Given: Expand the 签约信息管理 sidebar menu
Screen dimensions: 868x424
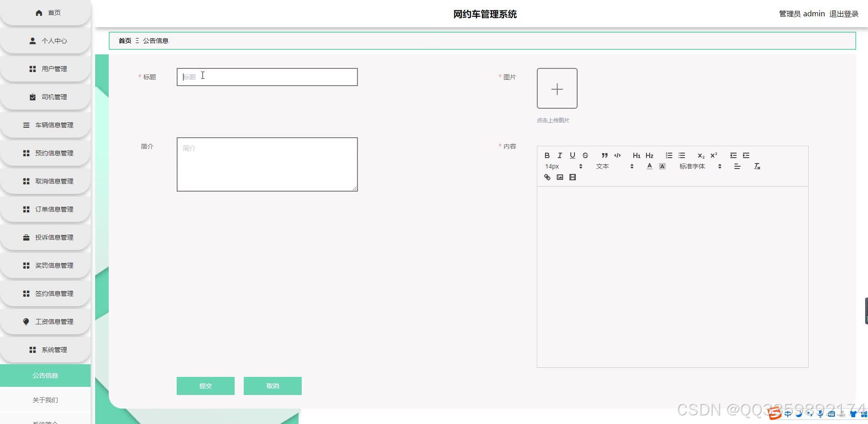Looking at the screenshot, I should (x=45, y=294).
